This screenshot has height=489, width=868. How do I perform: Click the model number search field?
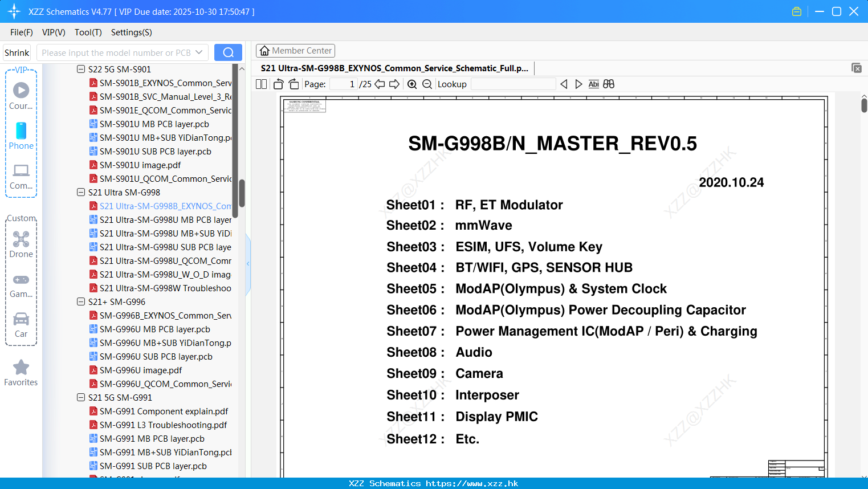pyautogui.click(x=117, y=52)
